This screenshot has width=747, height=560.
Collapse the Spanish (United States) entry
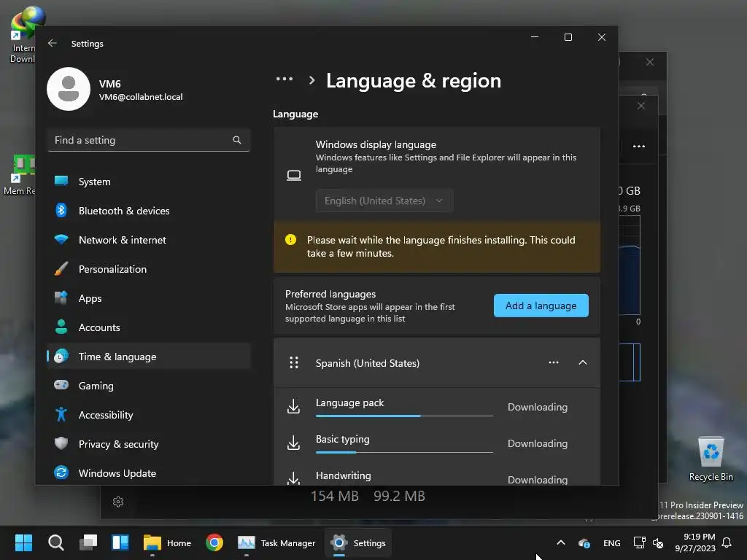[583, 363]
